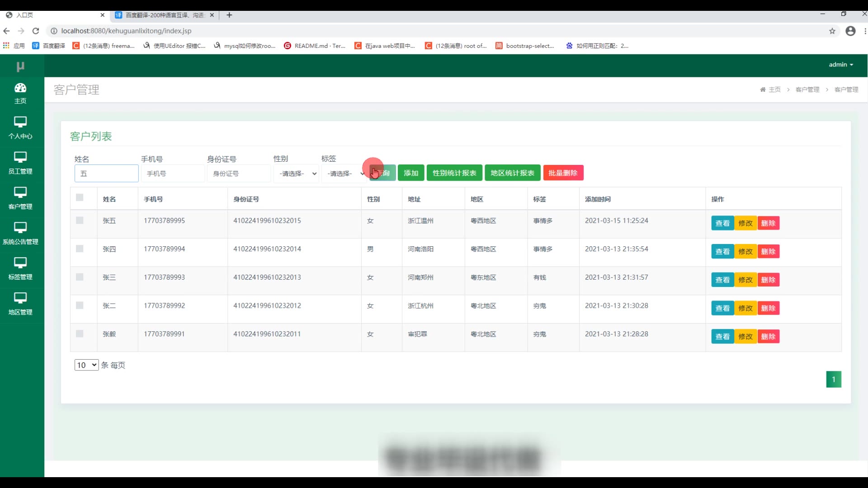Tick the checkbox for 张五 row

click(80, 221)
